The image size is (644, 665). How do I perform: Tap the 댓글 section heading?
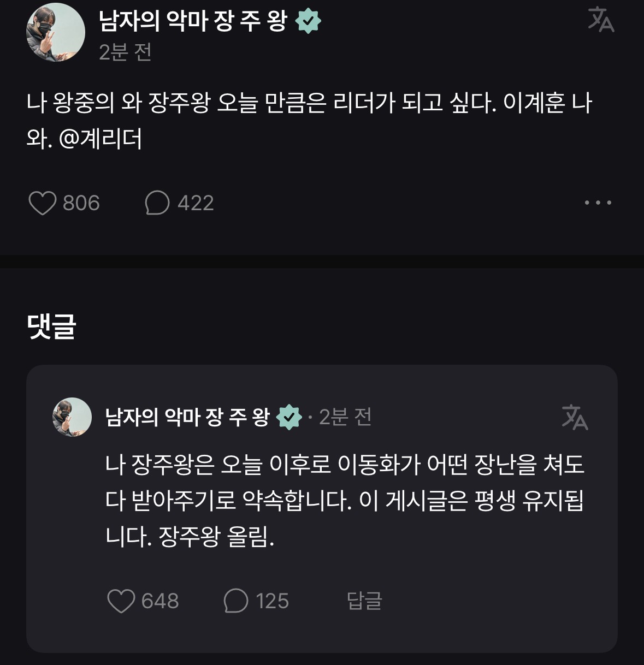(x=51, y=326)
